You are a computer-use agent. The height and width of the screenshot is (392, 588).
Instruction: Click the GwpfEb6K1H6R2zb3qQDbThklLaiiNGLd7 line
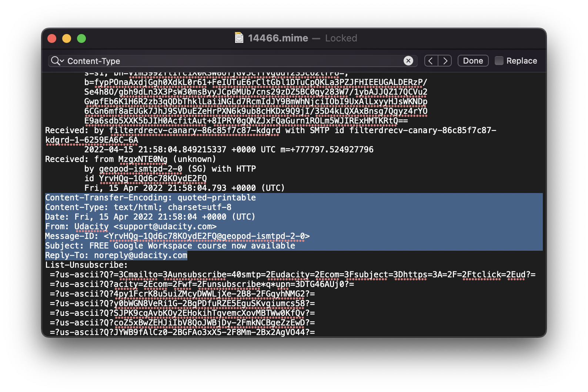click(256, 101)
